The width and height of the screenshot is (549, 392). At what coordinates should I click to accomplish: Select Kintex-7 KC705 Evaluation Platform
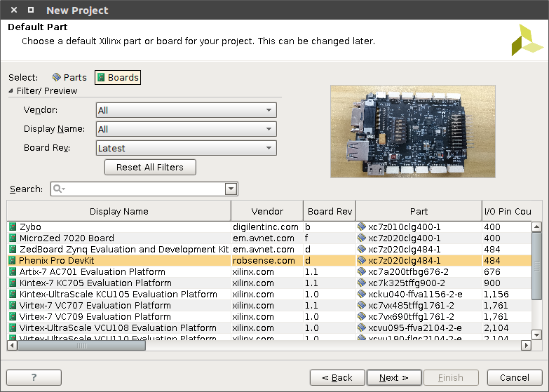tap(269, 283)
